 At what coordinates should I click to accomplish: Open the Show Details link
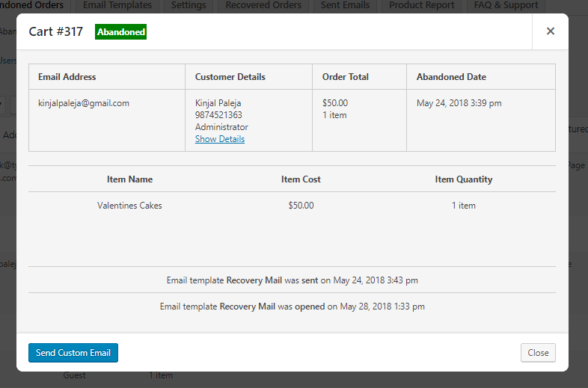tap(220, 139)
